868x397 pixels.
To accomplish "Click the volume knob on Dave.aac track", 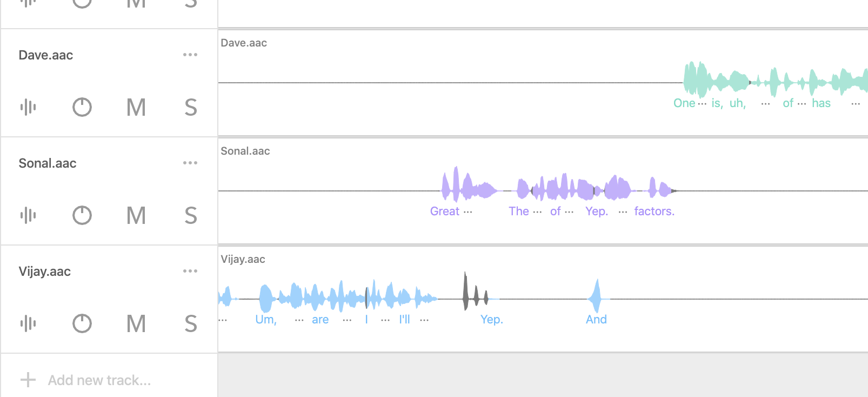I will pyautogui.click(x=82, y=107).
